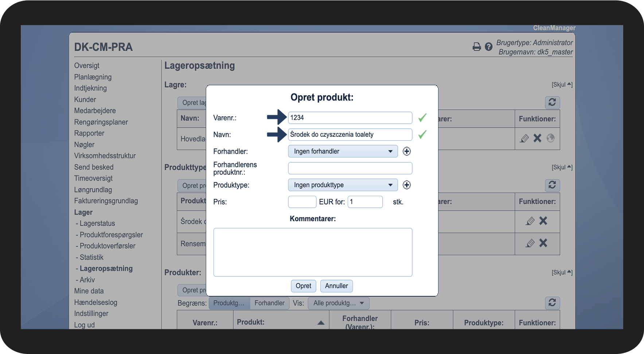Expand the Produkttype dropdown
Image resolution: width=644 pixels, height=354 pixels.
pyautogui.click(x=343, y=185)
